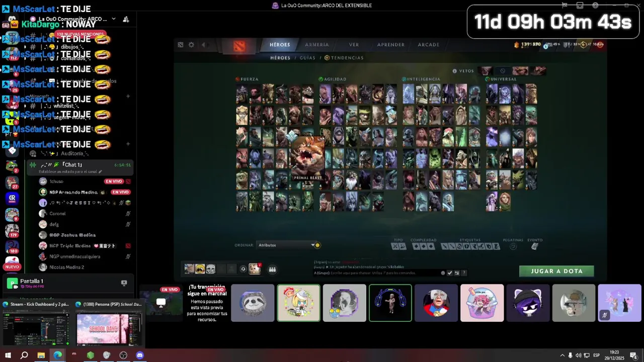Click the empty veto slot icon
The width and height of the screenshot is (644, 362).
click(503, 71)
